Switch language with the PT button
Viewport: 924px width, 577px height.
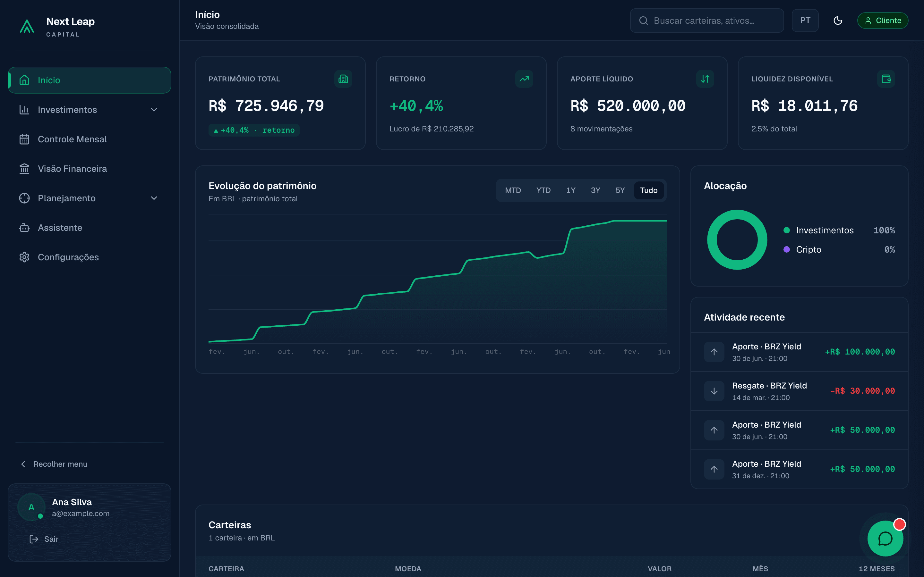(x=805, y=21)
